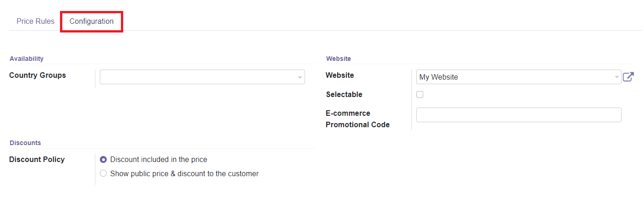Switch to the Price Rules tab
This screenshot has width=644, height=205.
(35, 22)
